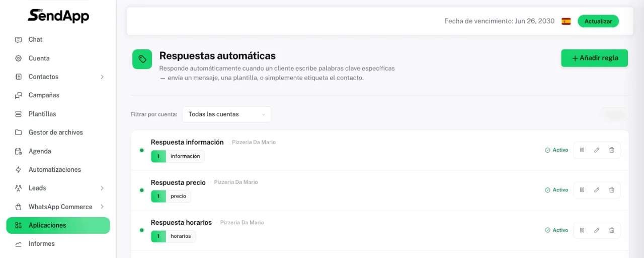
Task: Edit the Respuesta horarios rule
Action: pos(597,230)
